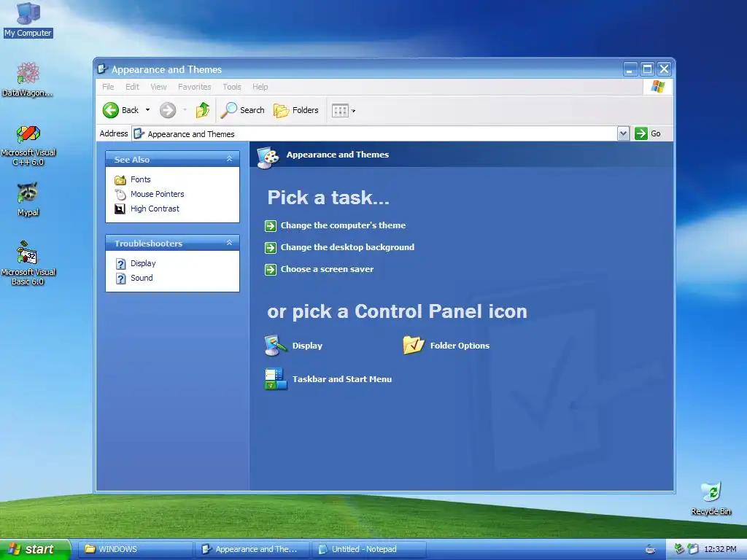Select the Mypal raccoon desktop icon

[28, 200]
